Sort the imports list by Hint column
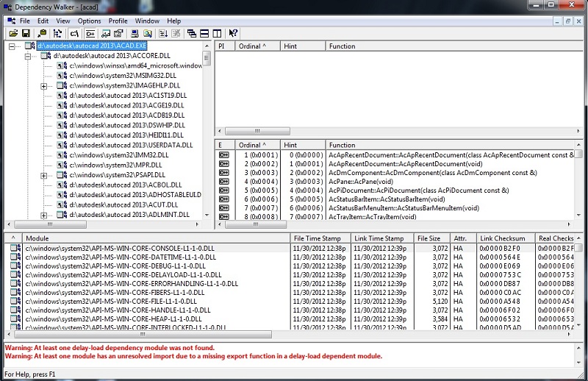588x381 pixels. pyautogui.click(x=303, y=46)
